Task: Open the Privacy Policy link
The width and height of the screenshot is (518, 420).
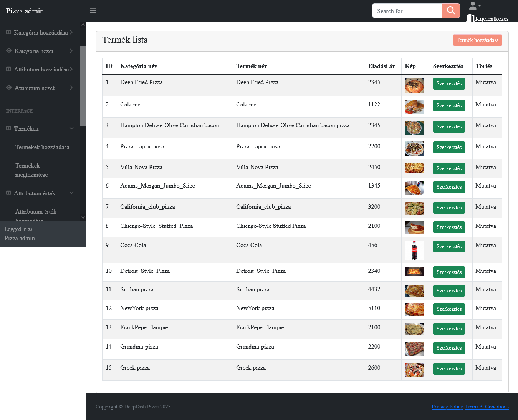Action: [x=447, y=407]
